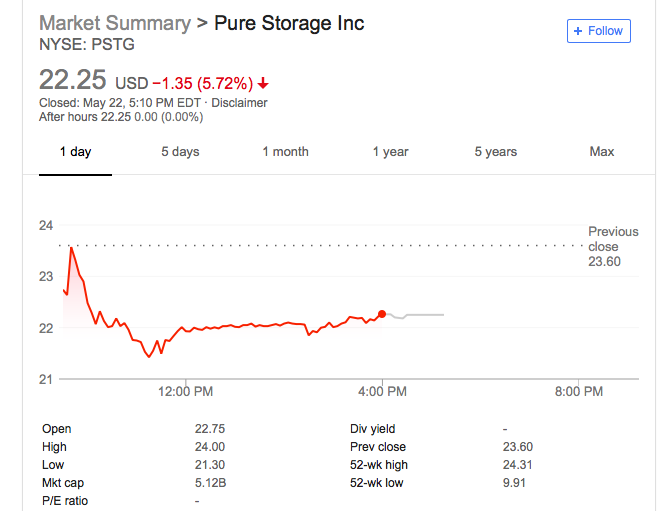Click the Pure Storage Inc title
The image size is (668, 511).
coord(289,23)
